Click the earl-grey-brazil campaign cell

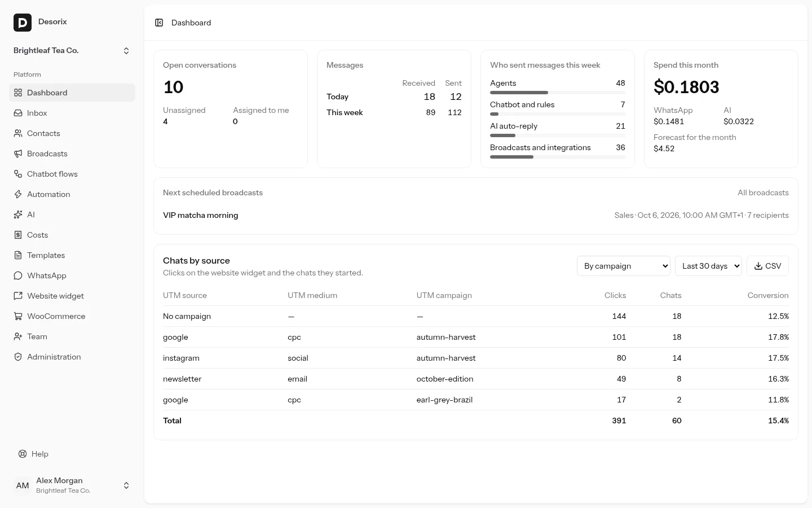pos(444,400)
